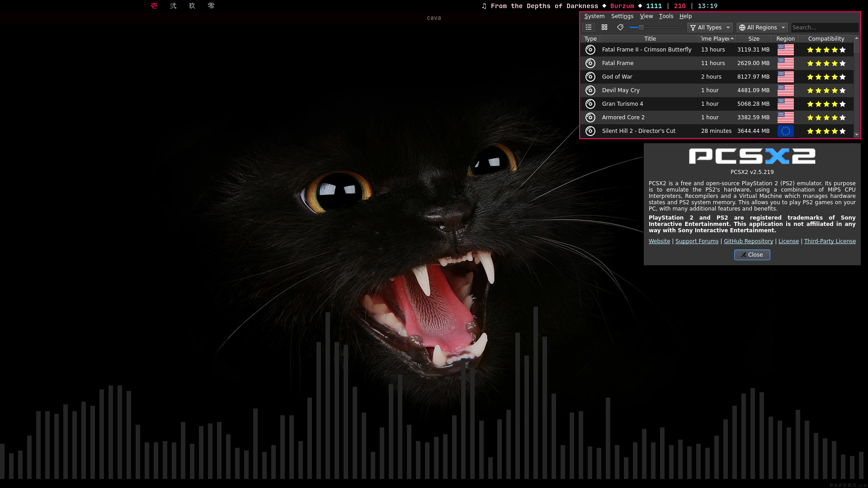Click disc icon for God of War
This screenshot has width=868, height=488.
point(590,77)
